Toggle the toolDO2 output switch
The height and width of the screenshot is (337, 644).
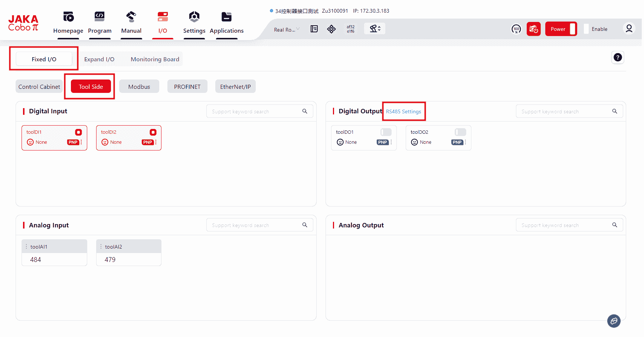(x=460, y=132)
